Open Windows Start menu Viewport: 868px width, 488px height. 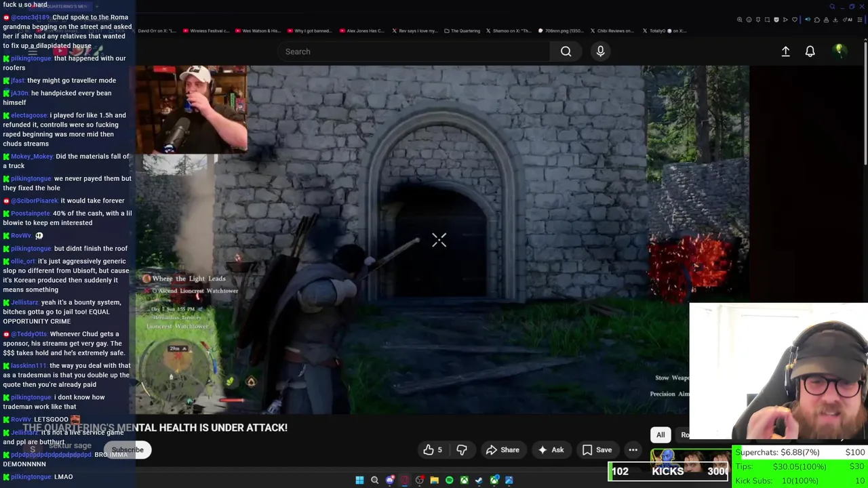coord(359,480)
